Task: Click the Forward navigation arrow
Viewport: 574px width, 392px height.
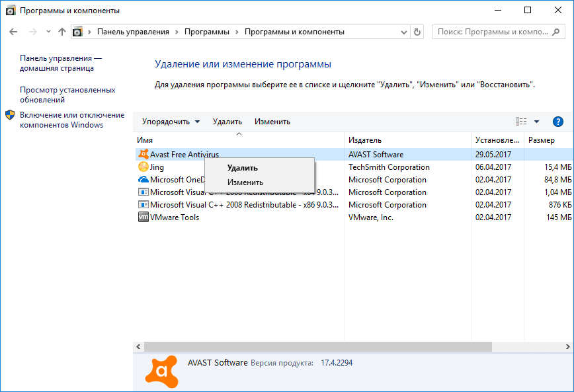Action: point(33,32)
